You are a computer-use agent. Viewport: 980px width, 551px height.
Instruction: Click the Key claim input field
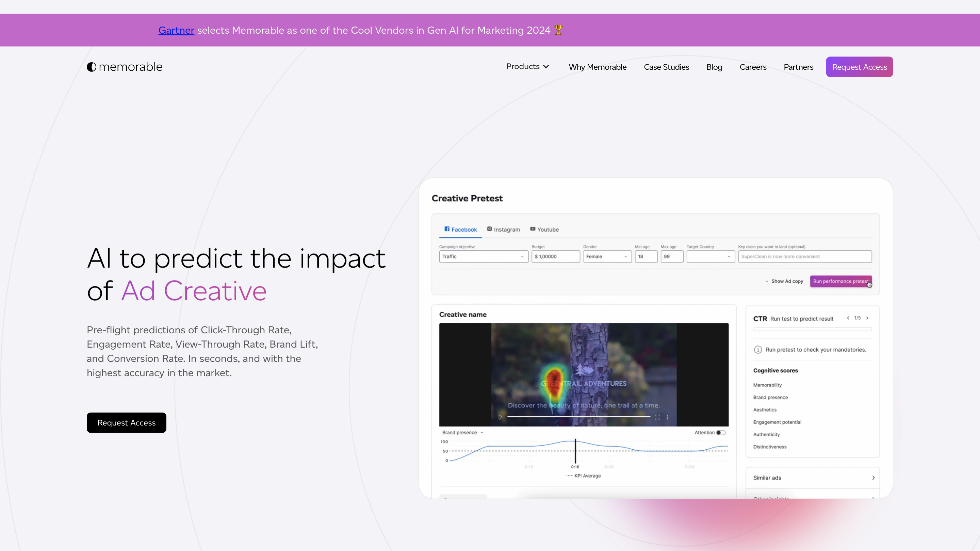click(x=805, y=256)
